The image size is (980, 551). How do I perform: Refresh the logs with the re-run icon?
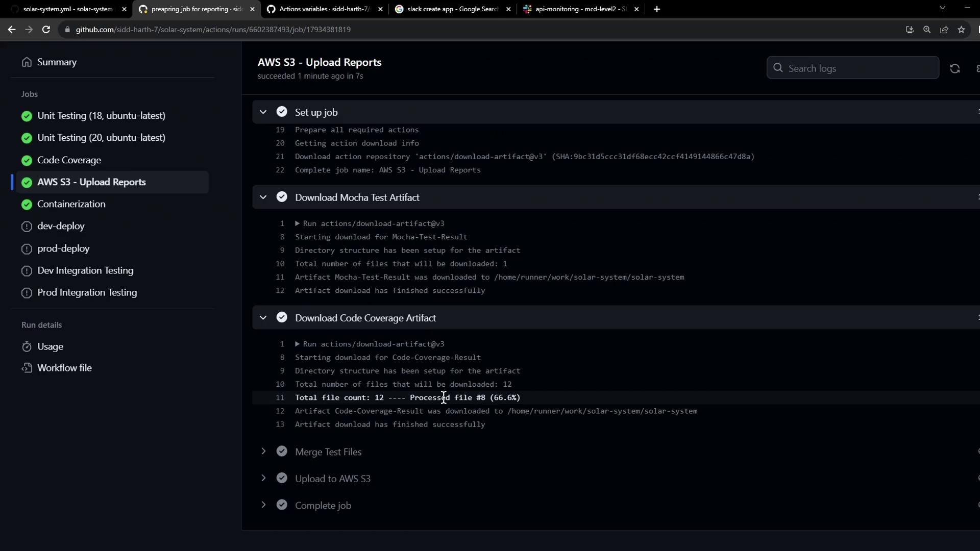coord(954,68)
